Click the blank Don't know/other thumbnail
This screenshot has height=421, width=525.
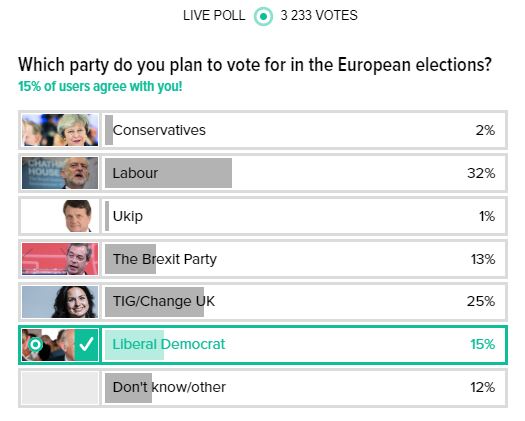(60, 387)
